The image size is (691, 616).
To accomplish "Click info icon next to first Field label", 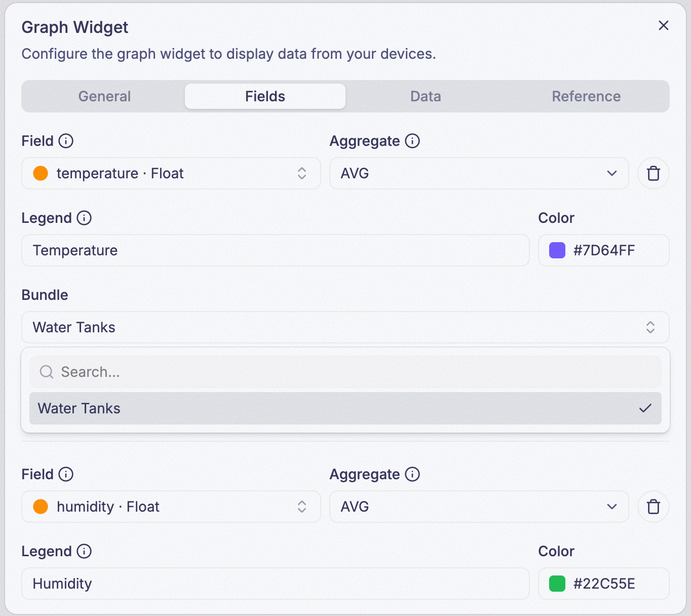I will point(66,141).
